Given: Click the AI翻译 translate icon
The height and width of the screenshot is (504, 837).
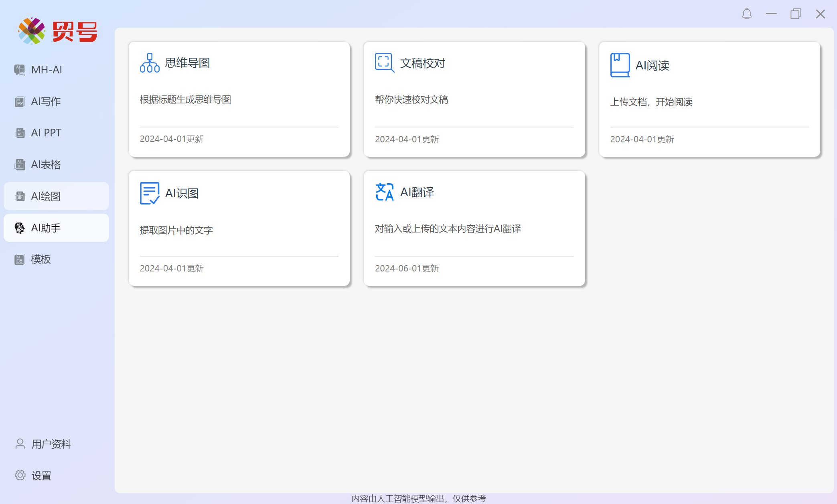Looking at the screenshot, I should point(385,192).
